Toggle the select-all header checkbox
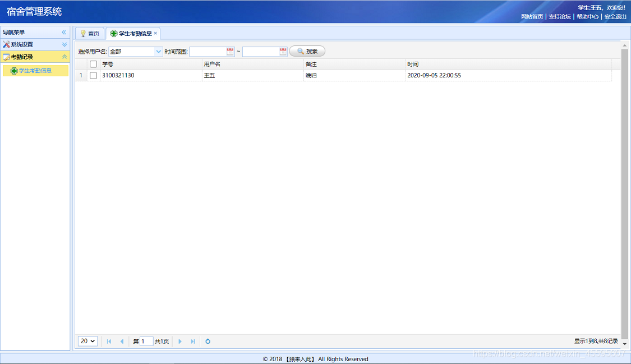 93,64
